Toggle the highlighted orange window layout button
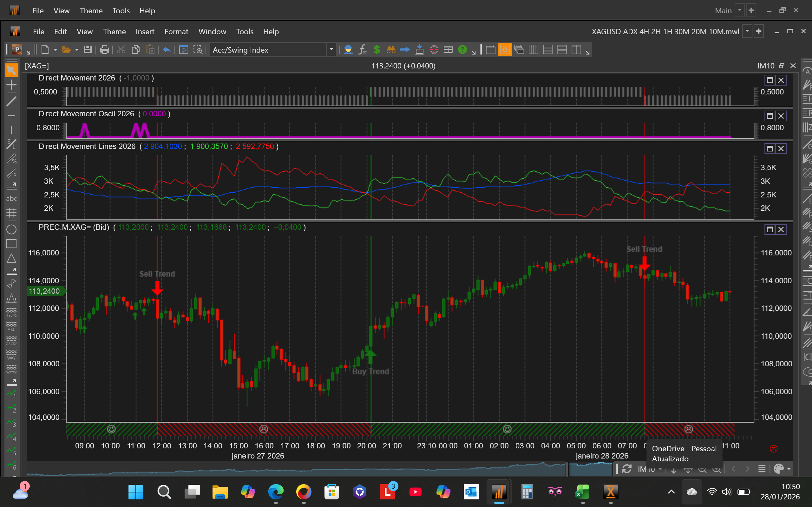The height and width of the screenshot is (507, 812). coord(505,50)
